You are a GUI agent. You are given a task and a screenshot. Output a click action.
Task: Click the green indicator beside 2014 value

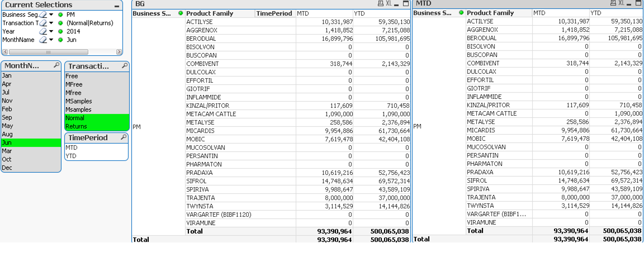(x=60, y=31)
